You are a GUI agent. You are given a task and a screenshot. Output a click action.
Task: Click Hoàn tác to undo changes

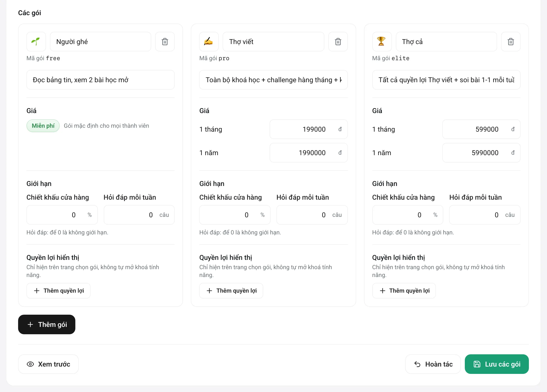tap(433, 364)
